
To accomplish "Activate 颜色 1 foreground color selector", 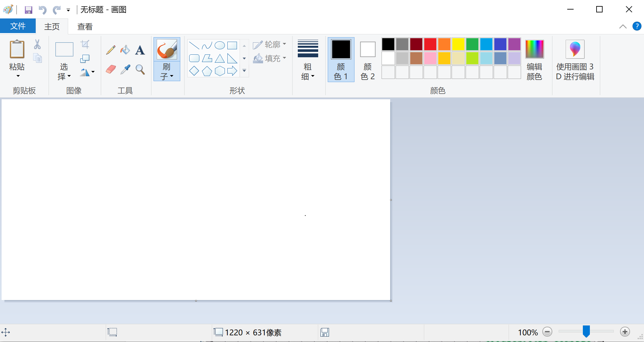I will tap(341, 59).
